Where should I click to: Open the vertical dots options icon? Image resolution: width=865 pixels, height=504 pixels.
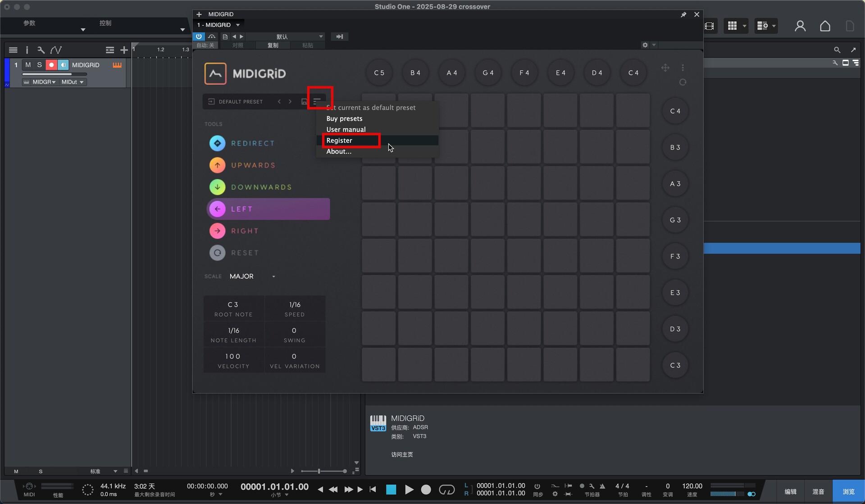(x=683, y=68)
